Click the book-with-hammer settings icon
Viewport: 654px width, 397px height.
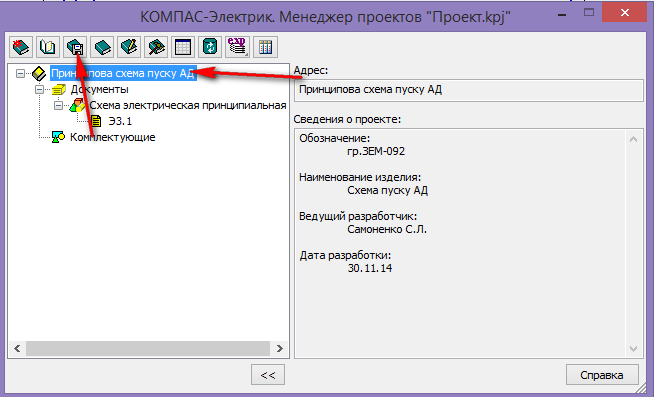[156, 47]
